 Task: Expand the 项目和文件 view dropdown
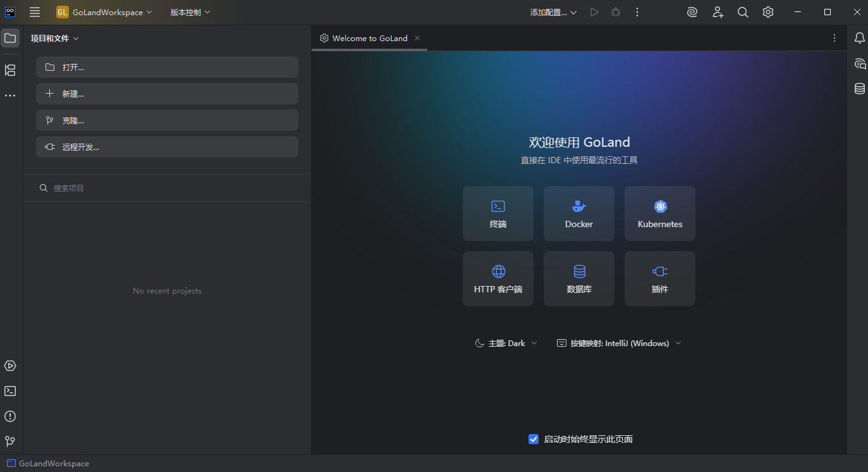55,38
